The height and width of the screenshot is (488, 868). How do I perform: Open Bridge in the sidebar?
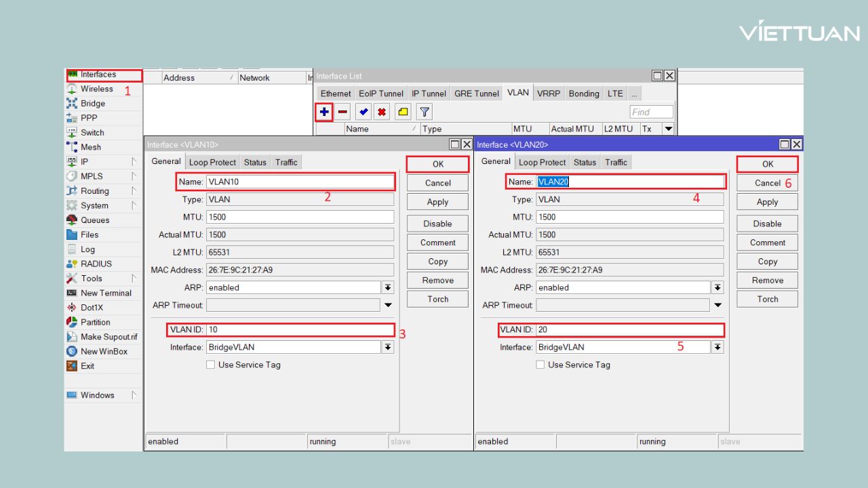92,104
